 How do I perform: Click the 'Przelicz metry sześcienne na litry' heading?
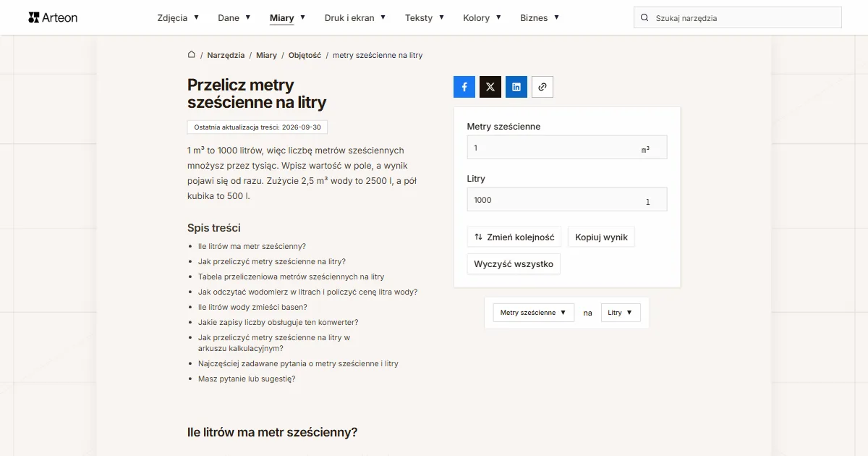pos(257,93)
